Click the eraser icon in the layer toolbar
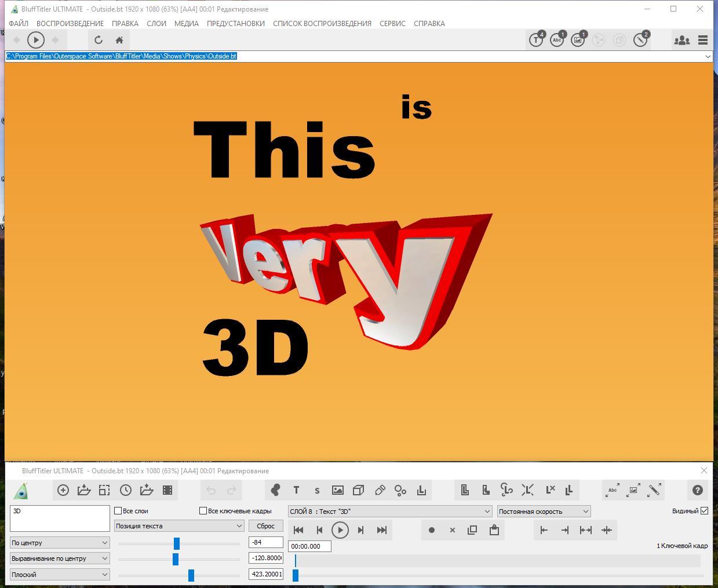Viewport: 718px width, 588px height. click(x=380, y=490)
